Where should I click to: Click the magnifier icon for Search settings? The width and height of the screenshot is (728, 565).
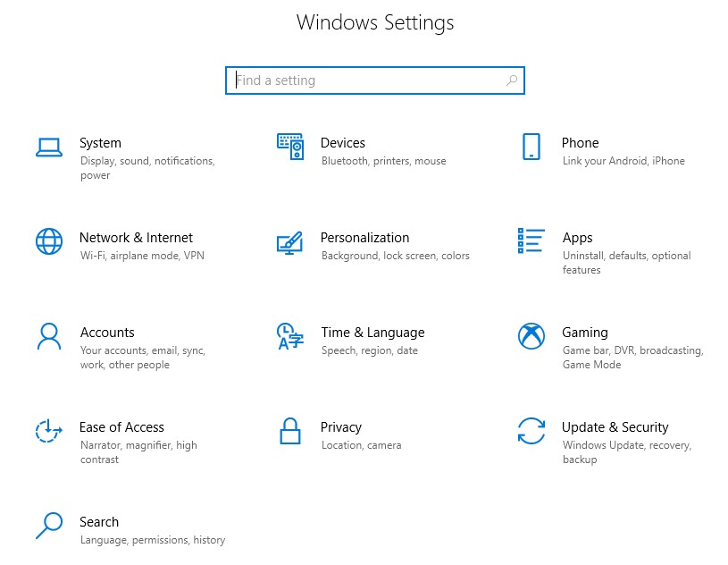[48, 526]
